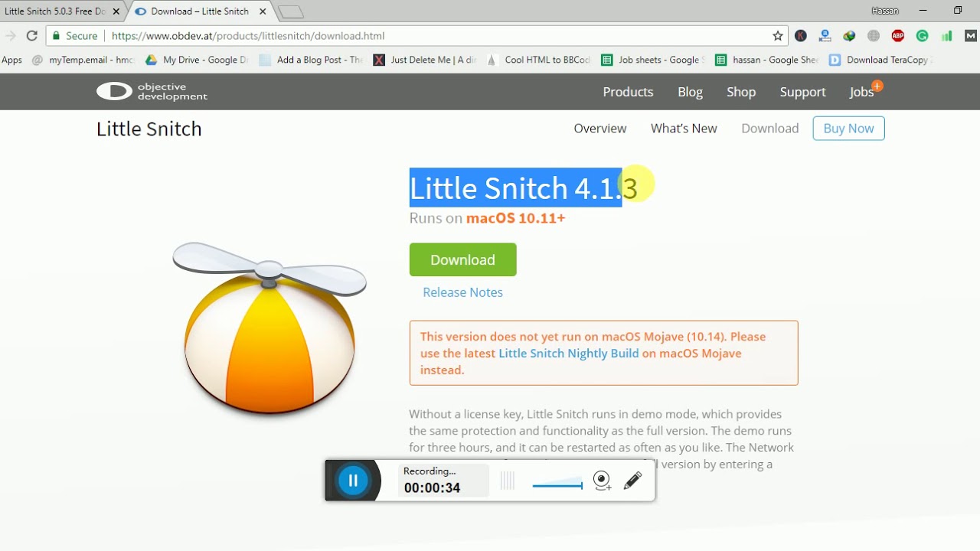Image resolution: width=980 pixels, height=551 pixels.
Task: Open Download TeraCopy bookmark
Action: tap(880, 60)
